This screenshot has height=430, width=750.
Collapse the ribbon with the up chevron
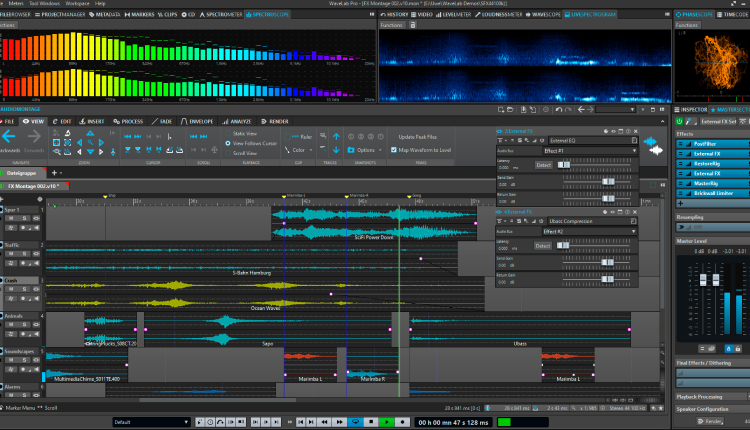point(662,121)
